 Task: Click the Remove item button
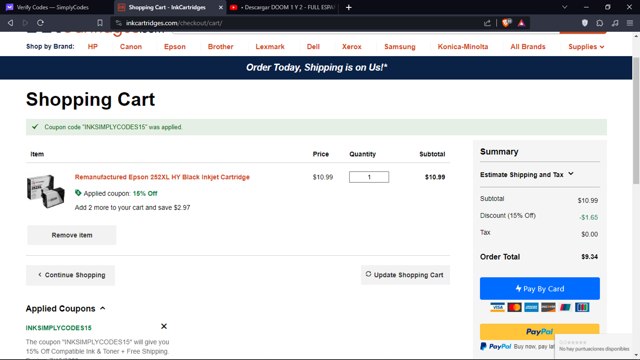[72, 235]
